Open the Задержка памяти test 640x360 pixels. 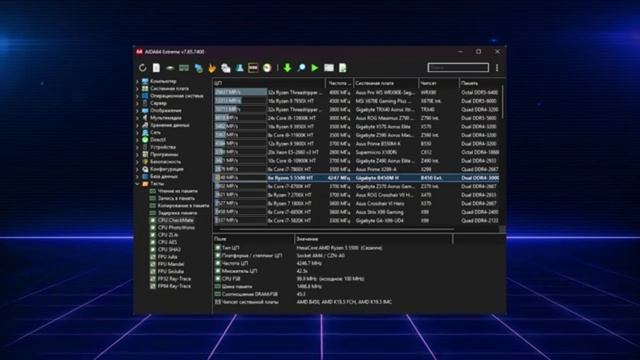177,213
